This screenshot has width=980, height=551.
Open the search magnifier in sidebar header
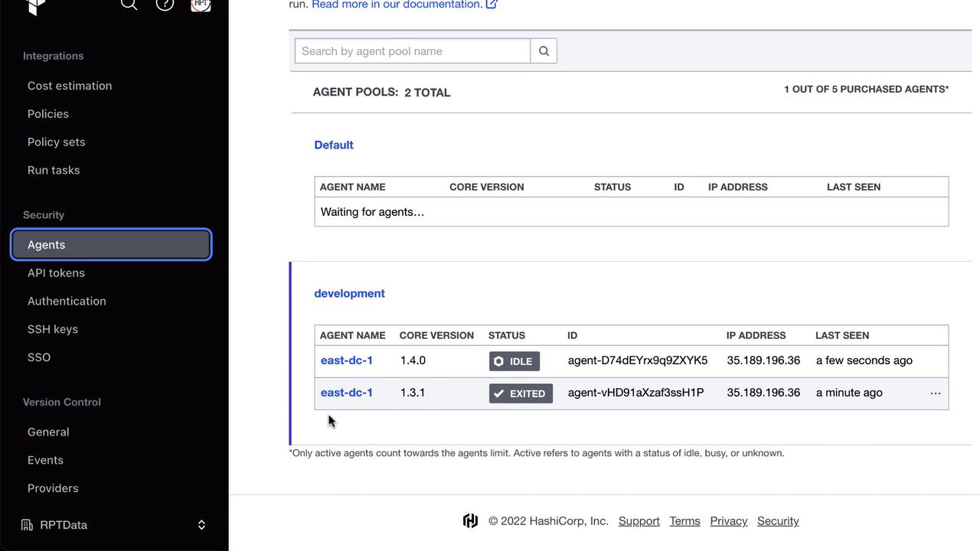[x=129, y=5]
